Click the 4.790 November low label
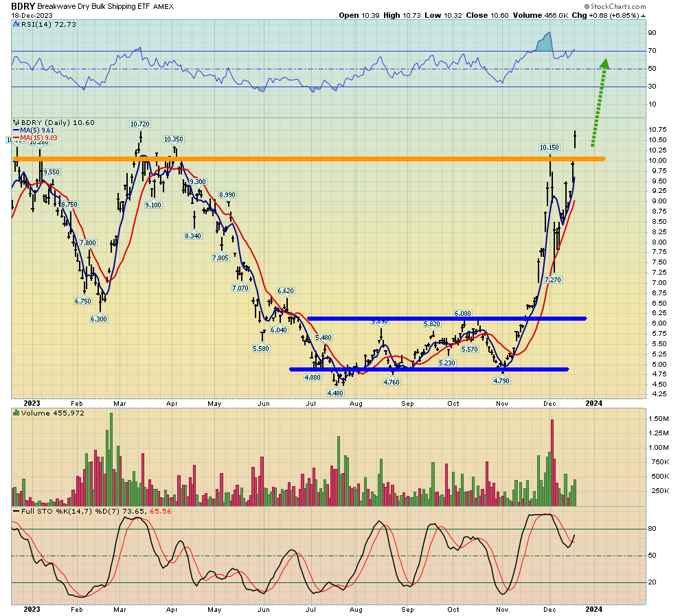 pos(501,381)
